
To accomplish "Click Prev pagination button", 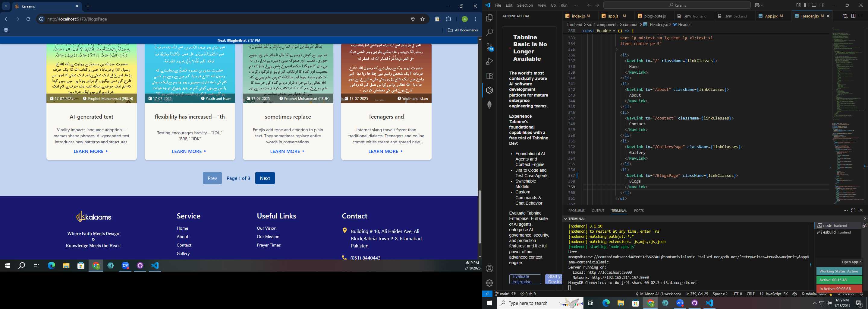I will (212, 178).
